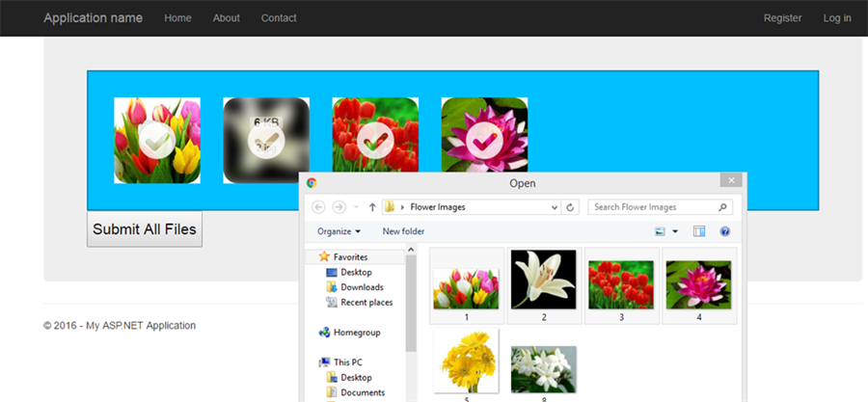Click the navigation pane scroll up arrow
Viewport: 868px width, 402px height.
(411, 250)
